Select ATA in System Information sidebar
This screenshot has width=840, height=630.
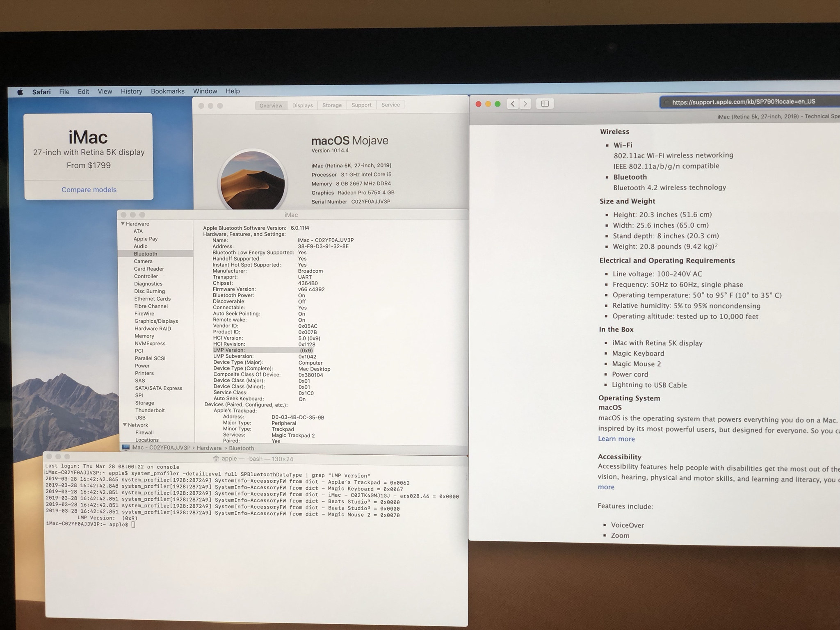138,231
